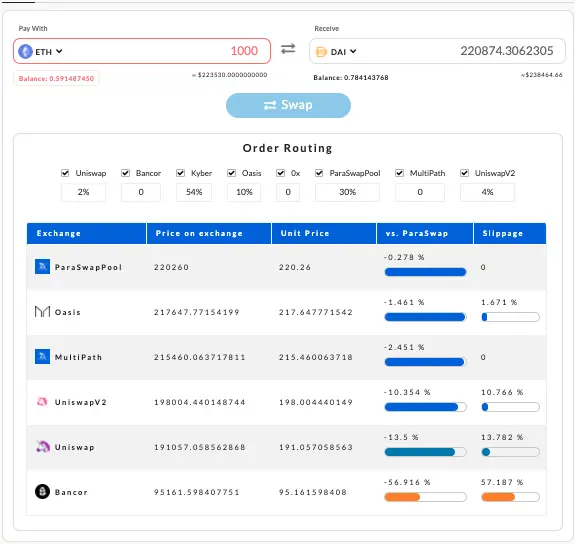The height and width of the screenshot is (544, 575).
Task: Uncheck the Uniswap routing checkbox
Action: click(x=65, y=173)
